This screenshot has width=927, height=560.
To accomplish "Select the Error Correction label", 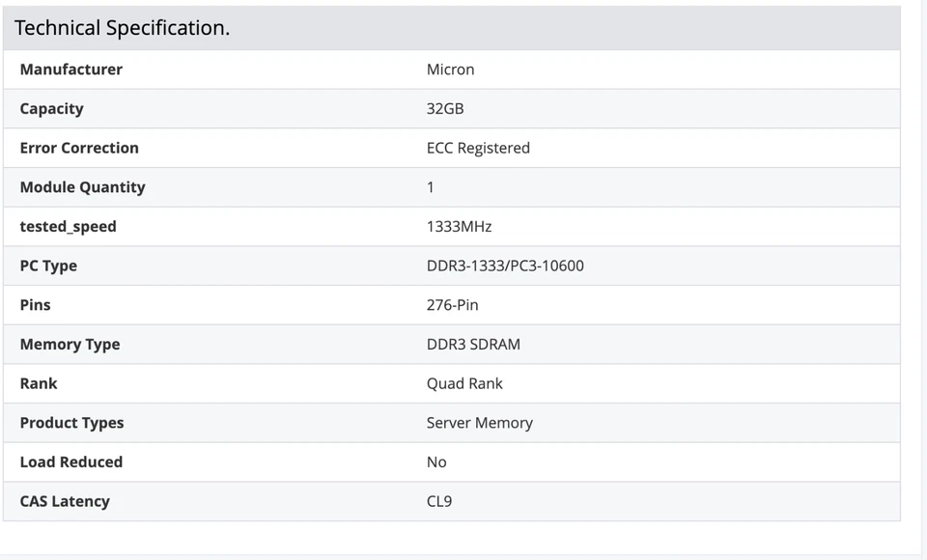I will tap(79, 148).
